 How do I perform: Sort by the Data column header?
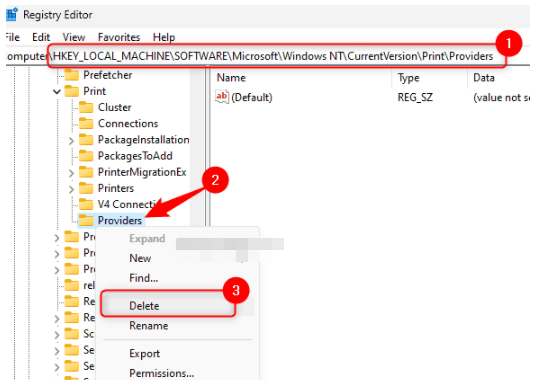click(x=484, y=78)
